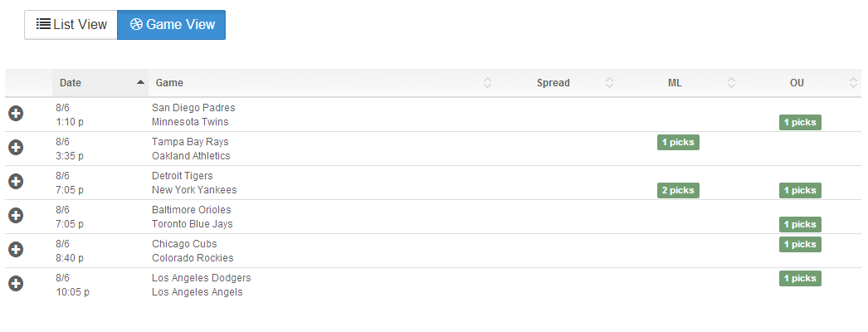Open 2 picks ML badge for Tigers game
This screenshot has height=332, width=868.
click(x=678, y=191)
